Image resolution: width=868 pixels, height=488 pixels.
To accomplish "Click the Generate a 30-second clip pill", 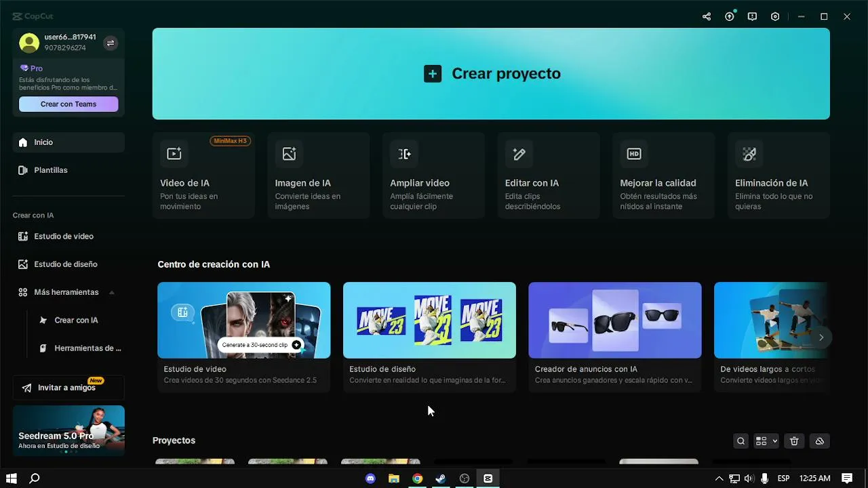I will [260, 345].
